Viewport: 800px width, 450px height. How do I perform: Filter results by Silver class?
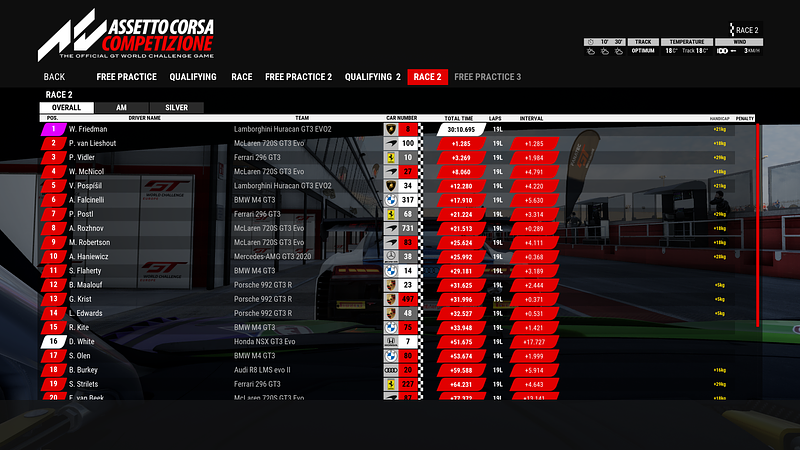(x=177, y=108)
